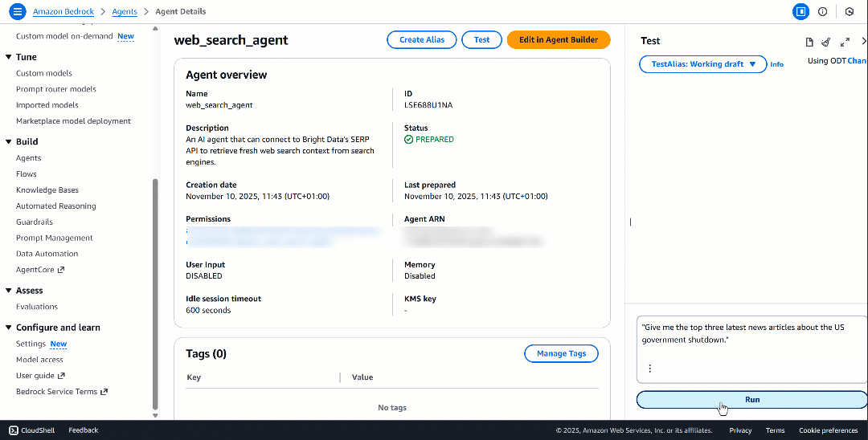Screen dimensions: 868x440
Task: Open Custom models in sidebar
Action: (x=43, y=73)
